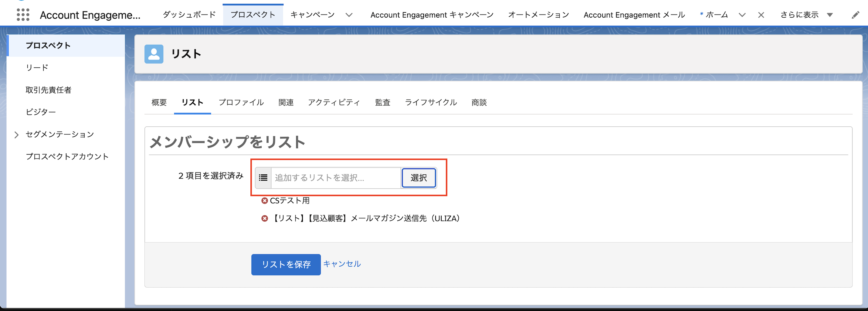The image size is (868, 311).
Task: Click the prospect person icon in header
Action: pyautogui.click(x=154, y=54)
